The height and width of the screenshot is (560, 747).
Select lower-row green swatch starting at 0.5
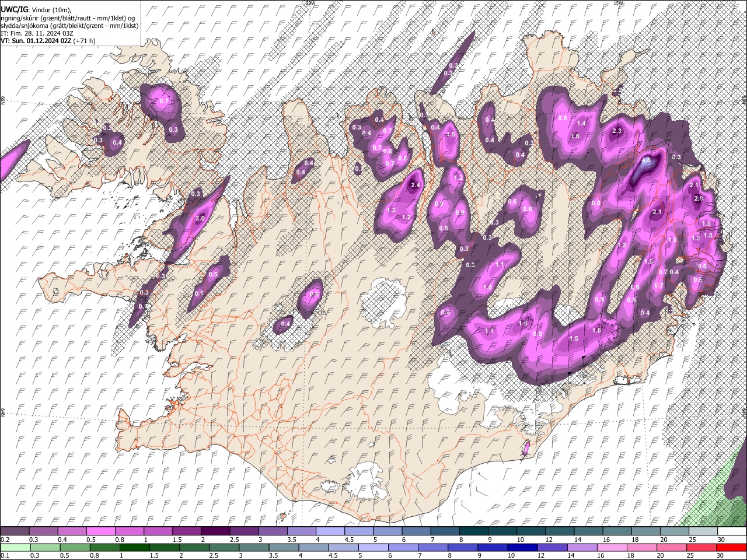[x=75, y=547]
